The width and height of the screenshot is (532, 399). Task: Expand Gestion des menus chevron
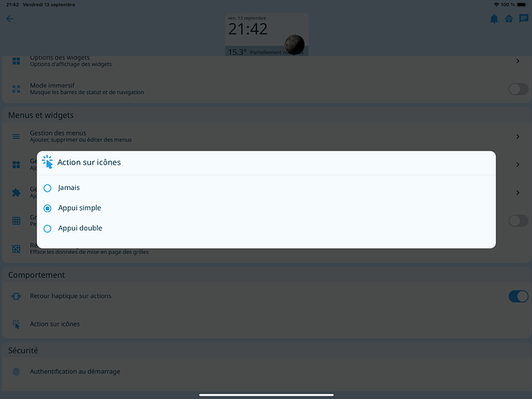point(518,136)
